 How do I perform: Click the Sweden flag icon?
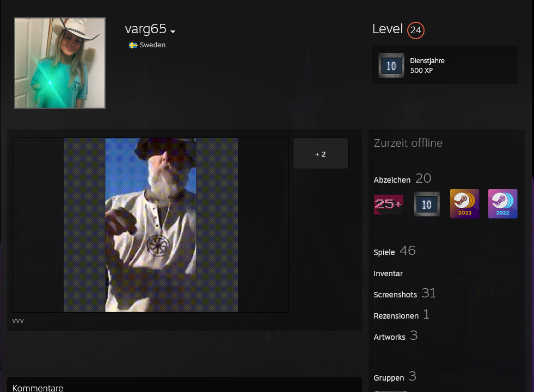tap(133, 45)
